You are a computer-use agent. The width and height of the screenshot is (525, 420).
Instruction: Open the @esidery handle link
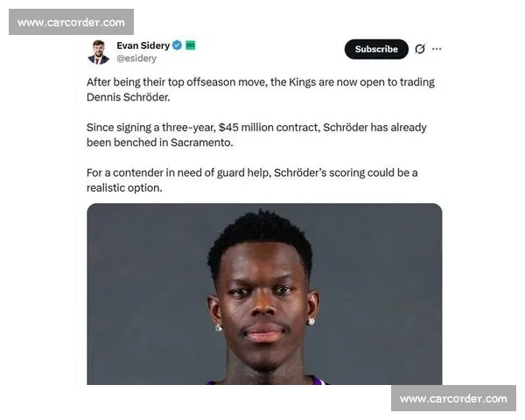(x=136, y=59)
